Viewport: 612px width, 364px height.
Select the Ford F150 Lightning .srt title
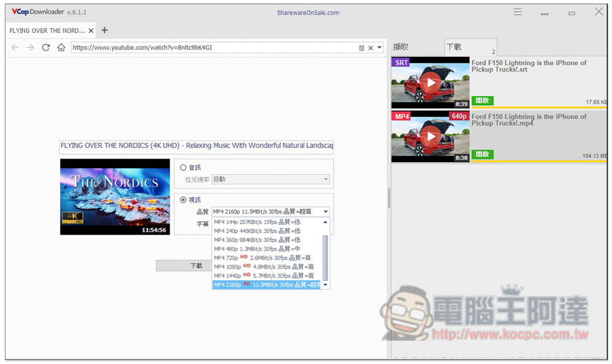pyautogui.click(x=529, y=66)
